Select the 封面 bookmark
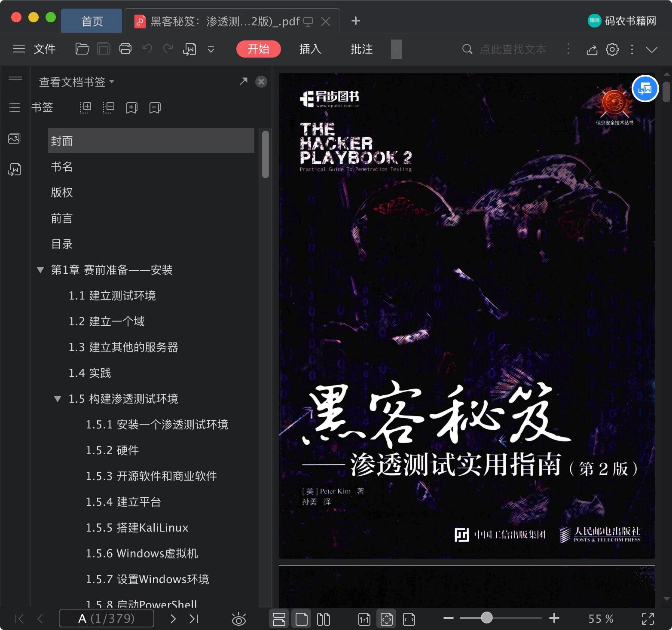This screenshot has width=672, height=630. tap(151, 141)
